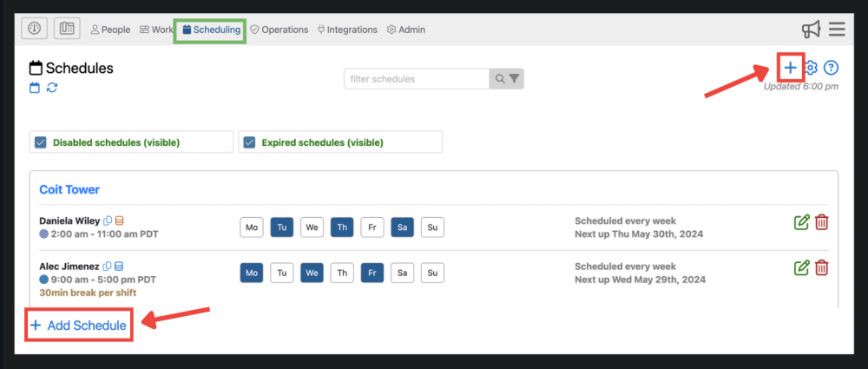Click the dashboard gauge icon button
The width and height of the screenshot is (868, 369).
tap(35, 29)
